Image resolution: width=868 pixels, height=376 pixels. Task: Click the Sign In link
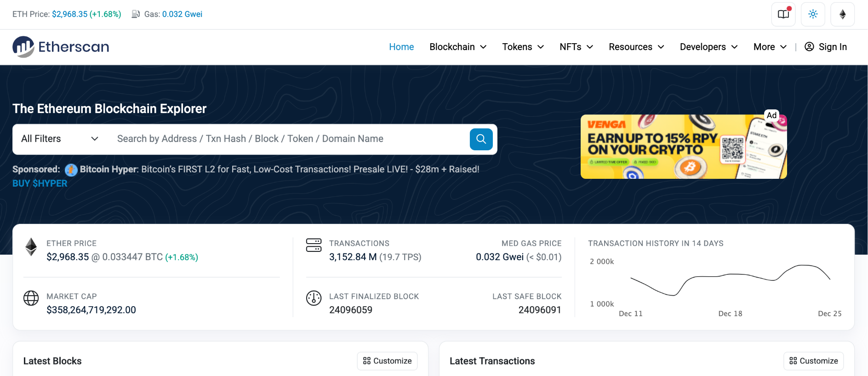point(826,47)
